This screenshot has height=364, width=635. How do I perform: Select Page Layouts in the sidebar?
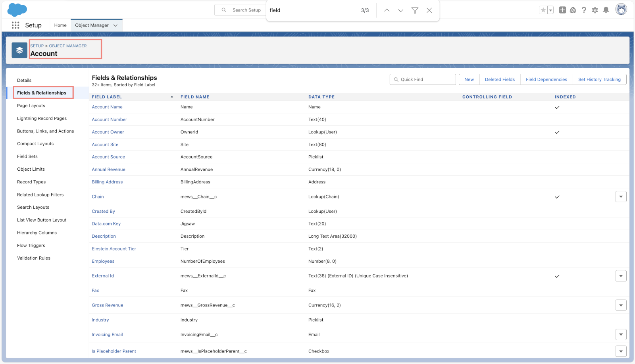tap(31, 106)
